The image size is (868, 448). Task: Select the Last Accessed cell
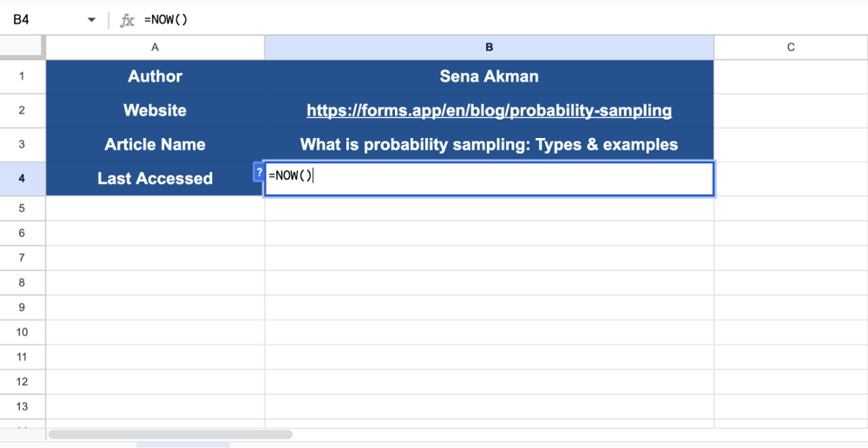tap(155, 178)
